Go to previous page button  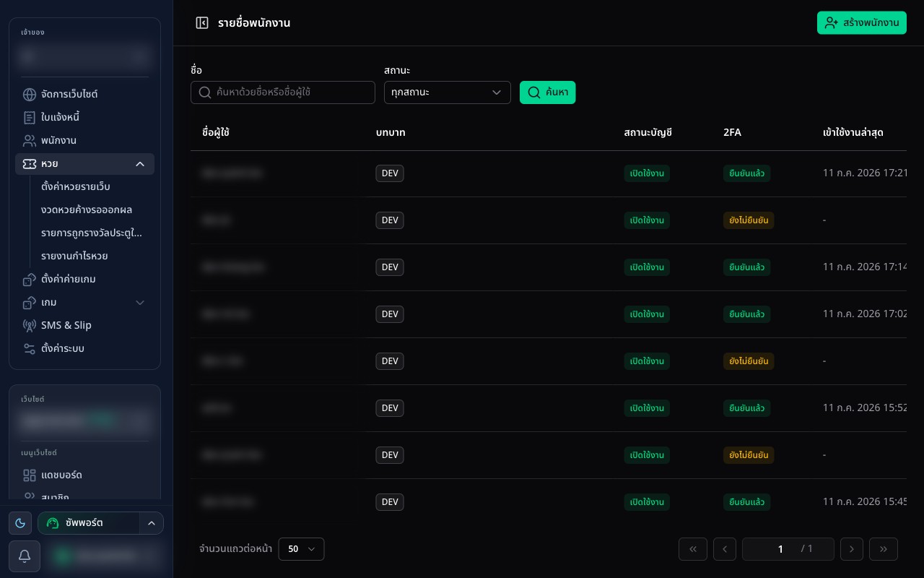(725, 549)
